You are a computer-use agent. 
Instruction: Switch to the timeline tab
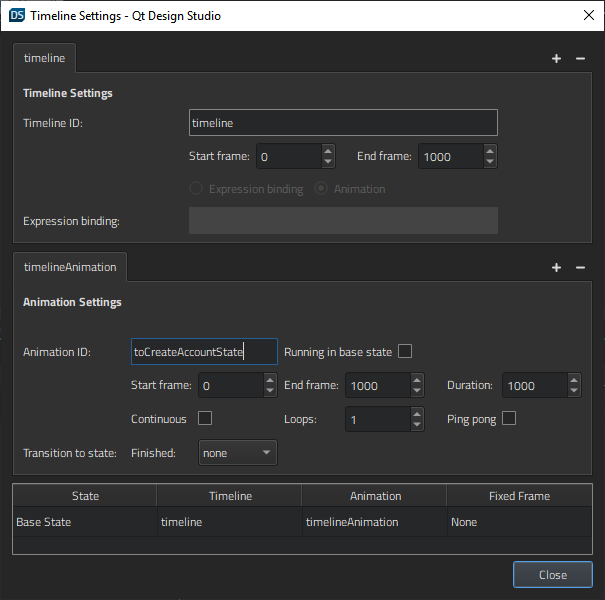pos(44,58)
